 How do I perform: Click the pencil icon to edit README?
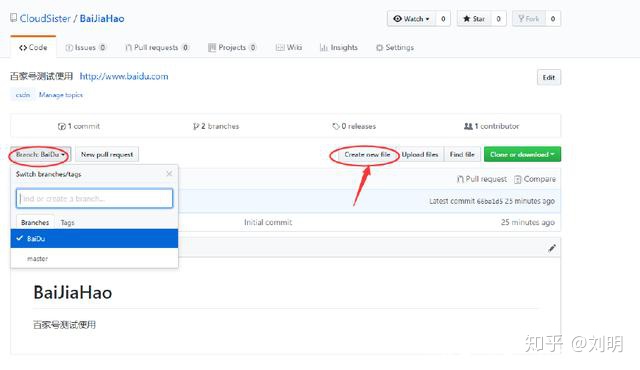coord(552,248)
